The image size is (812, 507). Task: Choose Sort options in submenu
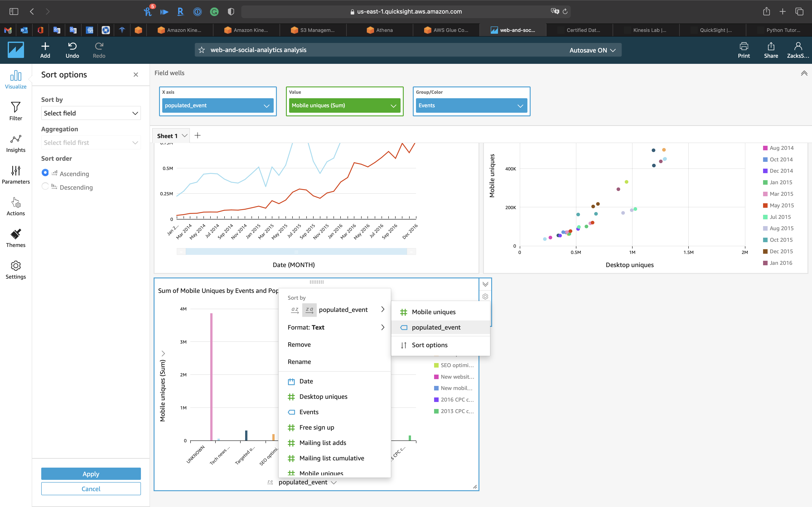[x=430, y=345]
